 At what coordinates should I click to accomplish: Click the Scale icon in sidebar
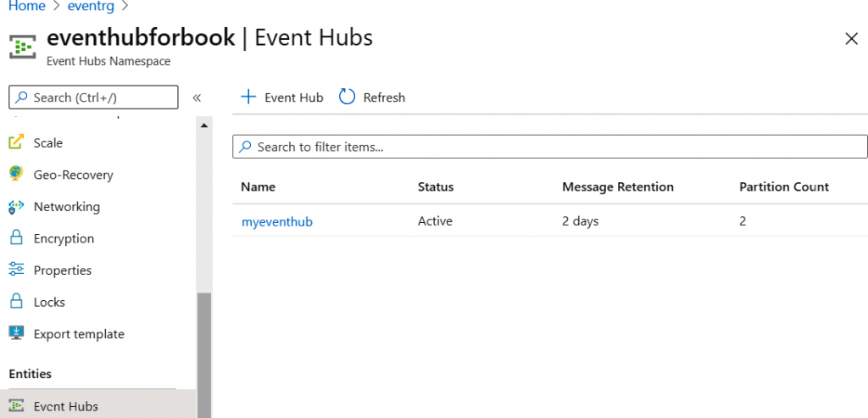tap(16, 142)
